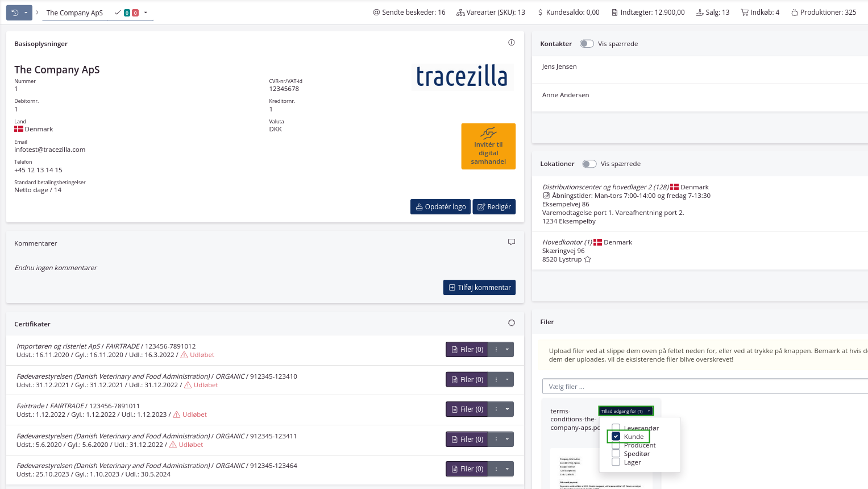Image resolution: width=868 pixels, height=489 pixels.
Task: Open dropdown arrow on FAIRTRADE 123456-7891012 row
Action: (x=507, y=350)
